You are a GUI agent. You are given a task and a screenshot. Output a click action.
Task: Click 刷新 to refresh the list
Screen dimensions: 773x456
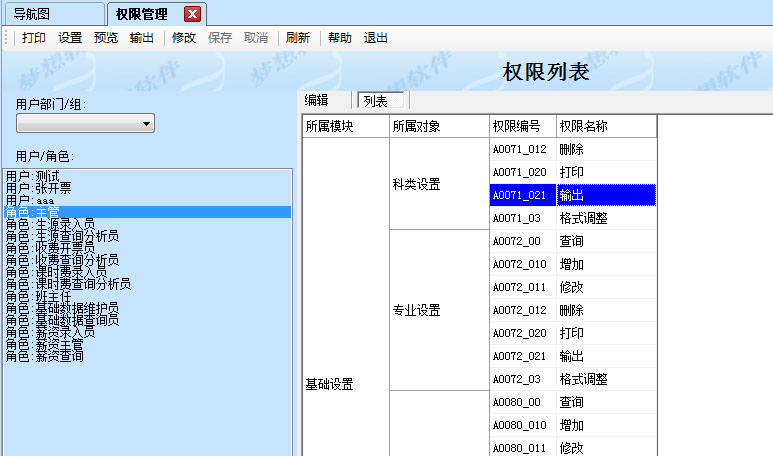click(298, 38)
